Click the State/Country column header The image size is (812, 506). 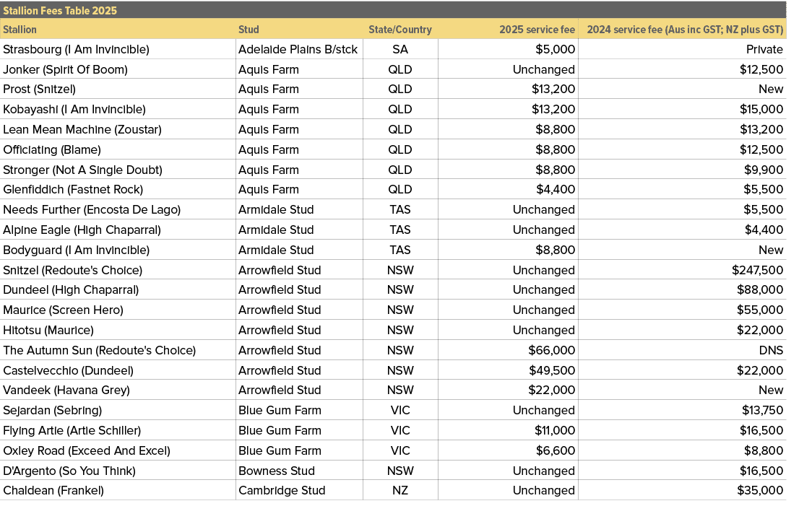[x=400, y=30]
